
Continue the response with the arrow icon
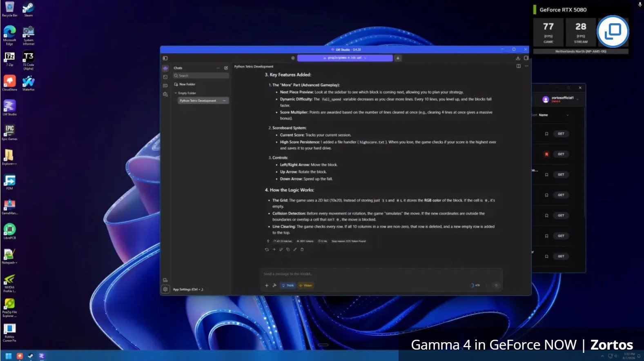tap(274, 250)
